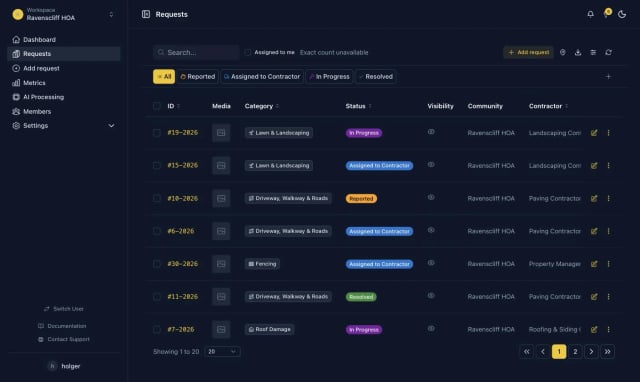Edit request #6-2026
Screen dimensions: 640x382
[x=594, y=231]
